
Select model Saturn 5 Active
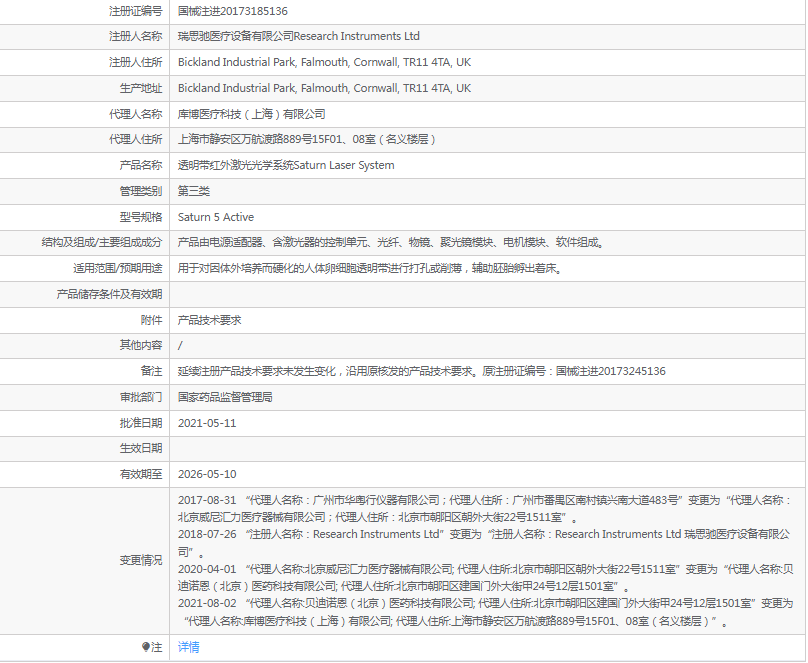click(216, 217)
